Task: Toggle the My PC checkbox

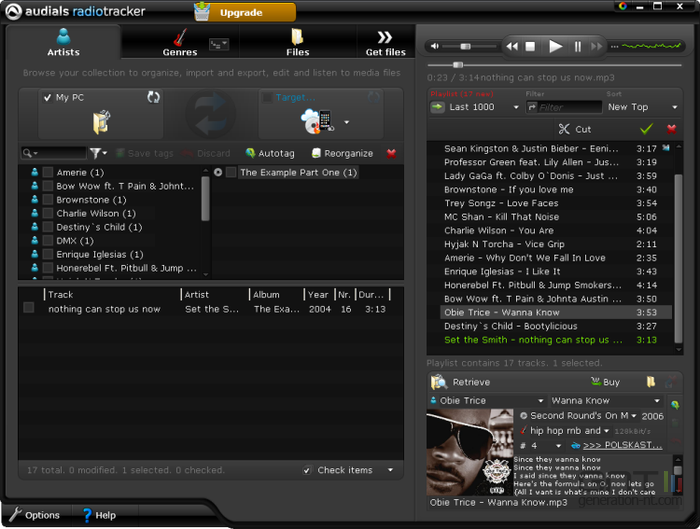Action: click(x=47, y=97)
